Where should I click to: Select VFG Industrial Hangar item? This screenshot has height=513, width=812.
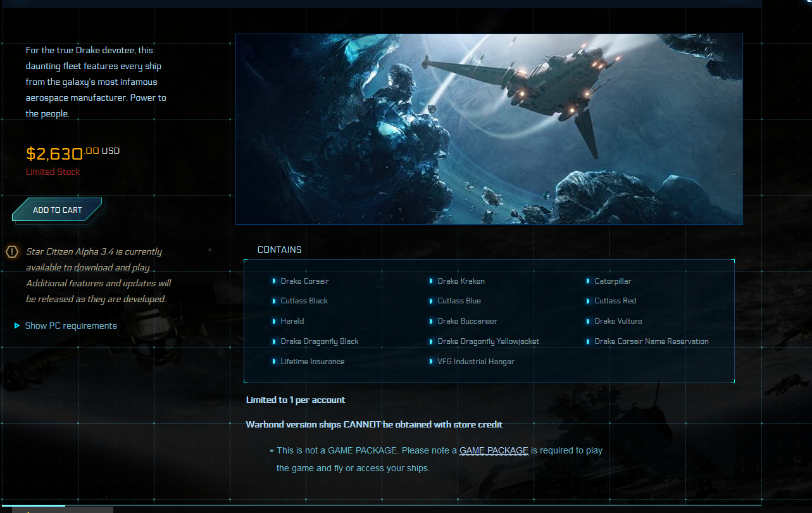[476, 362]
